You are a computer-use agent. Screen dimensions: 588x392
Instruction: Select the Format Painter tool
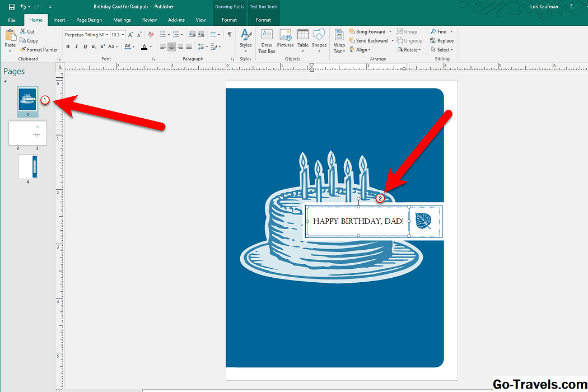[39, 50]
